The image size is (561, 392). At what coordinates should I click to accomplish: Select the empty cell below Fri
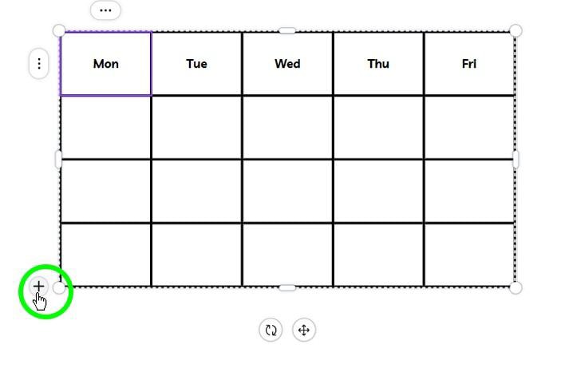coord(469,128)
